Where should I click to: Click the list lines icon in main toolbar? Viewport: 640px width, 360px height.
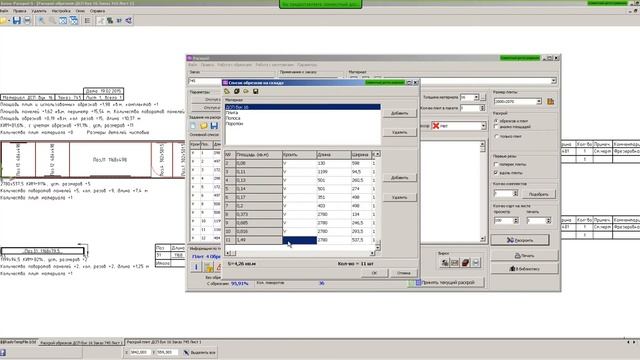pyautogui.click(x=87, y=20)
